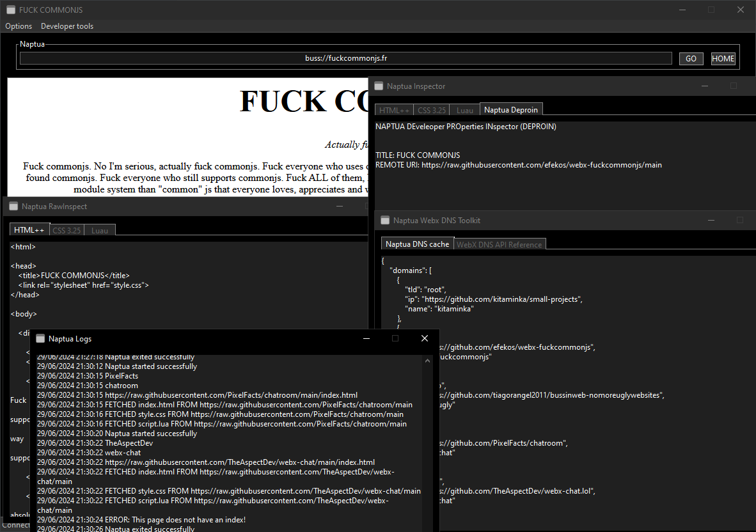756x532 pixels.
Task: Select HTML++ tab in Naptua RawInspect
Action: click(29, 230)
